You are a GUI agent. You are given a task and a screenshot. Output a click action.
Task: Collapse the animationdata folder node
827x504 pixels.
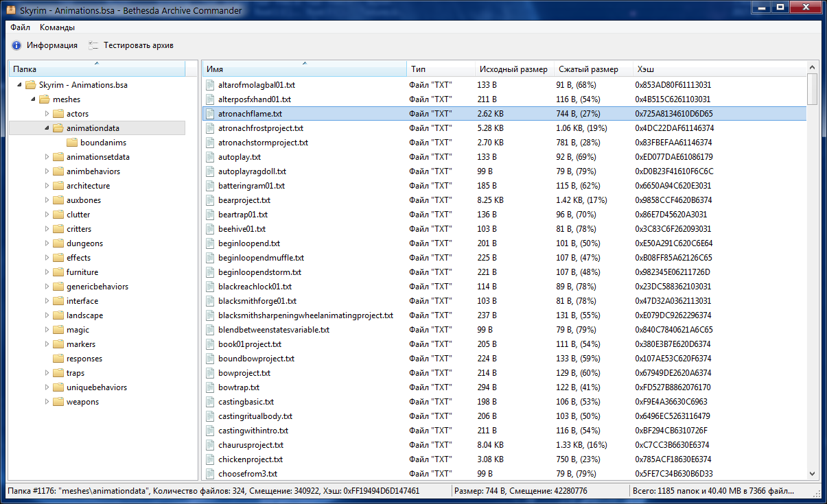pos(47,128)
